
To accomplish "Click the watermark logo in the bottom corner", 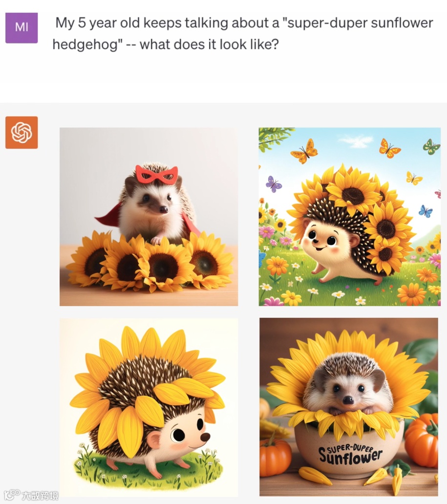I will click(x=12, y=495).
